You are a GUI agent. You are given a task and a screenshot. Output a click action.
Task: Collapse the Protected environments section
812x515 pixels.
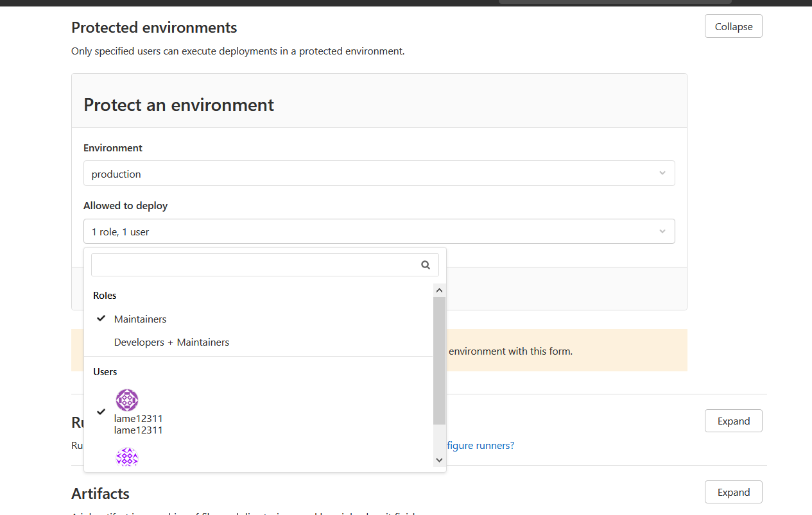(733, 26)
